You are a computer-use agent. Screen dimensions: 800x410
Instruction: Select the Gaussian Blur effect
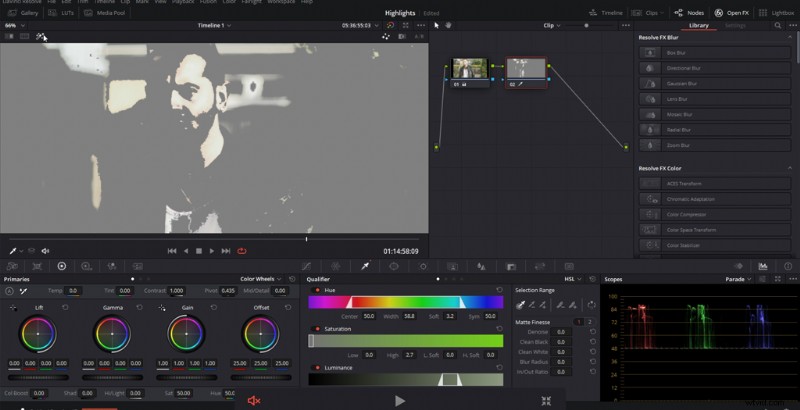(x=714, y=83)
